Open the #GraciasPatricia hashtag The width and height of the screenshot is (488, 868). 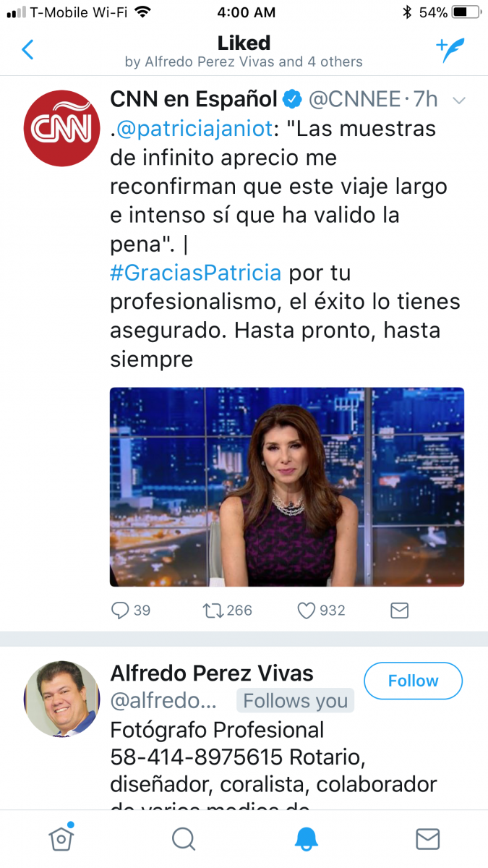[x=196, y=273]
